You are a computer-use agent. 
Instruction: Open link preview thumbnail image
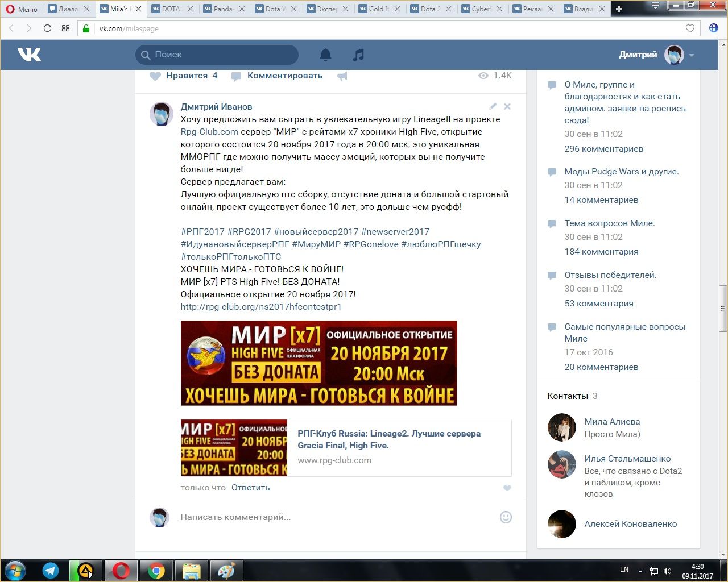point(234,448)
